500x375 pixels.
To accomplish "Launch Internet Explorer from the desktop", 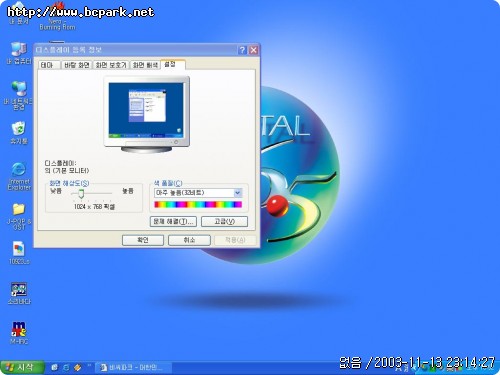I will [x=19, y=176].
